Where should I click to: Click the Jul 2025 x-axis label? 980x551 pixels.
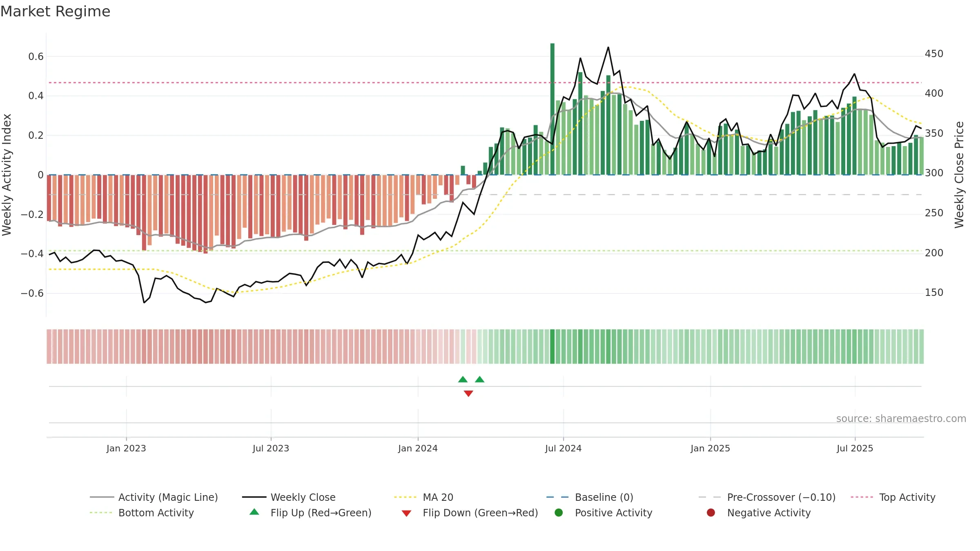855,448
